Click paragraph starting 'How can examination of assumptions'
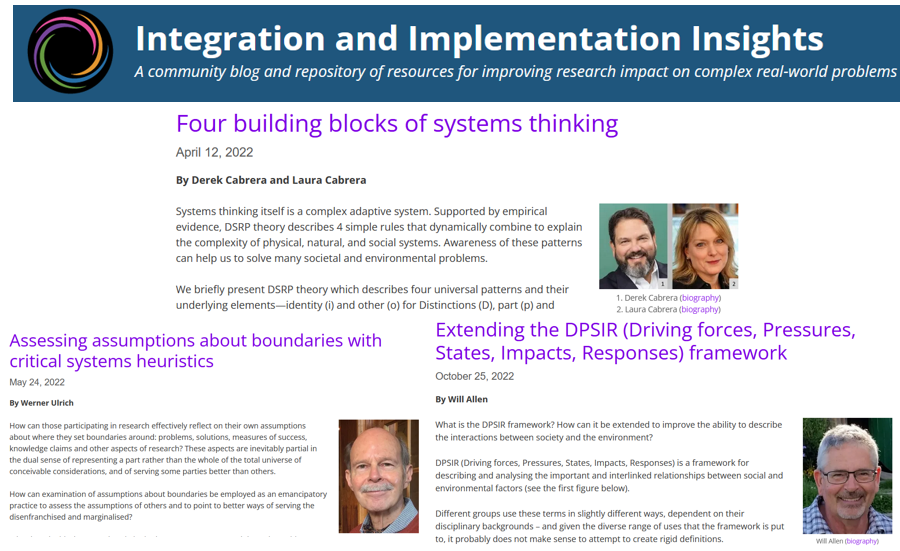 [168, 505]
